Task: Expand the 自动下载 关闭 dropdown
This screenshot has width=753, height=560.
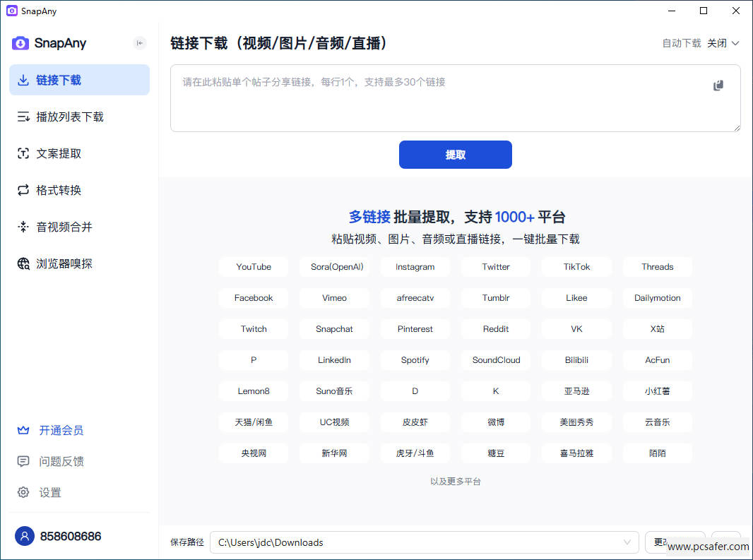Action: click(723, 43)
